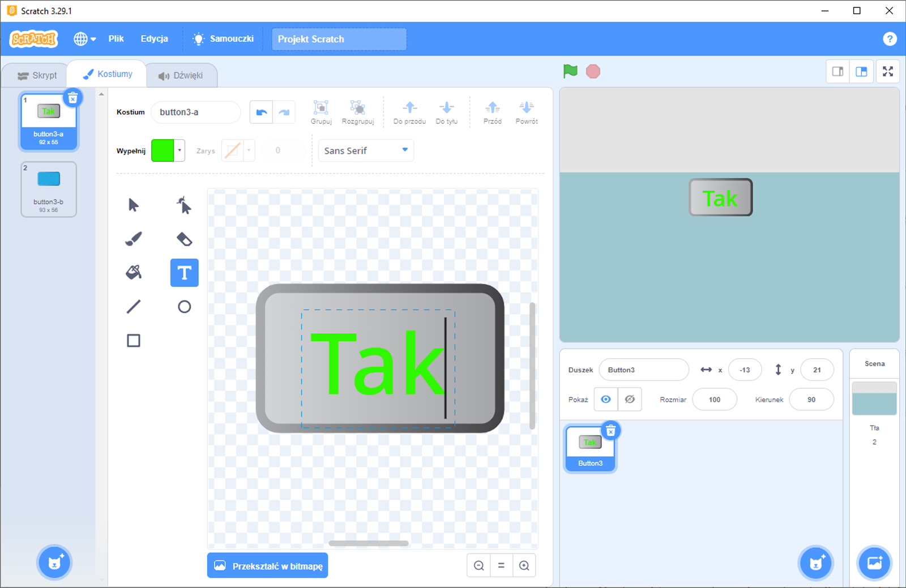Open the Sans Serif font dropdown
906x588 pixels.
click(x=366, y=151)
